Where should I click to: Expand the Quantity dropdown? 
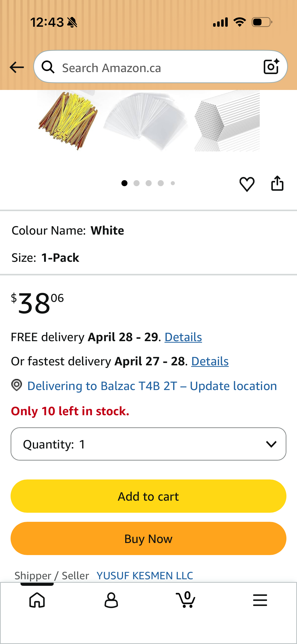tap(148, 444)
